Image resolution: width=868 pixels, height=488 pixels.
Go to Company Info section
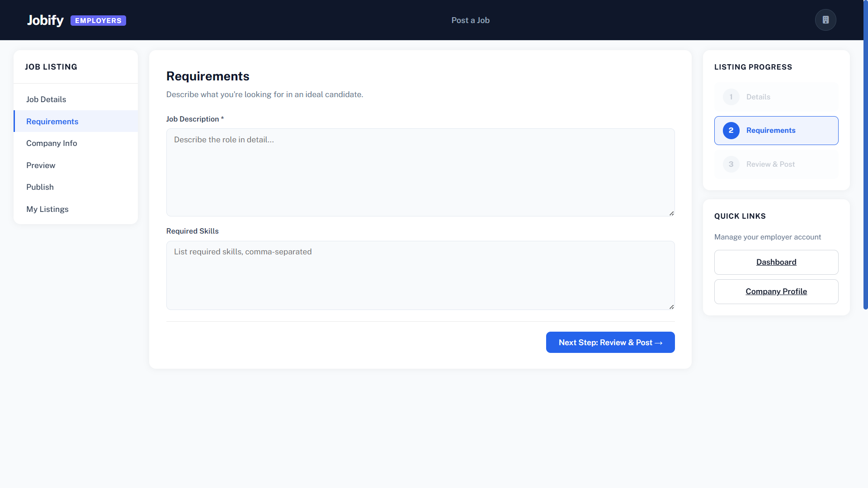[x=75, y=143]
